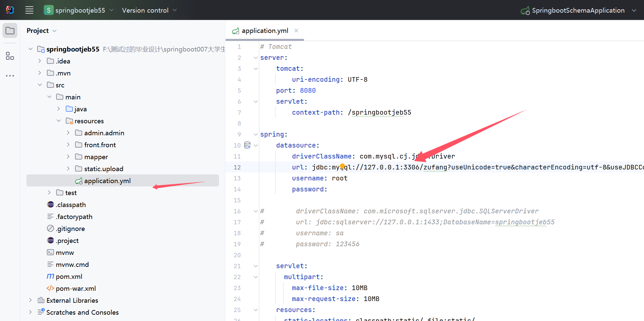This screenshot has height=321, width=644.
Task: Select the .classpath file
Action: point(71,205)
